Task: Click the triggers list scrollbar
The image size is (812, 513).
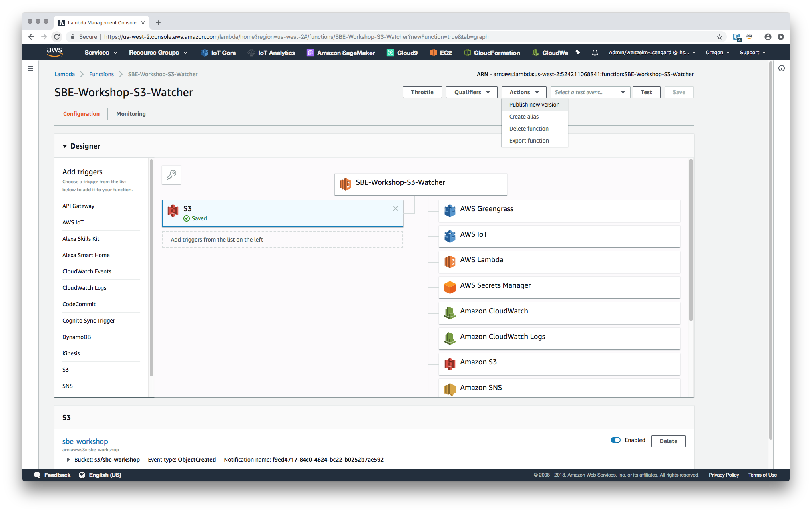Action: point(151,267)
